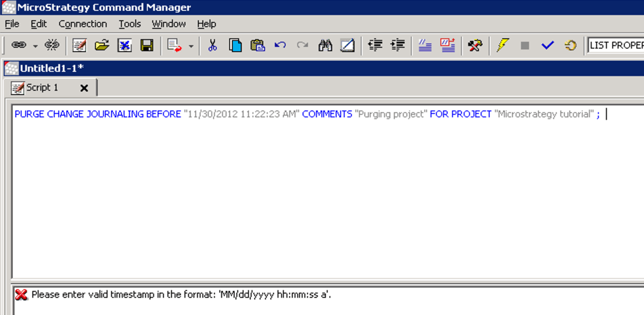Viewport: 644px width, 315px height.
Task: Expand the dropdown arrow beside insert outline icon
Action: (191, 46)
